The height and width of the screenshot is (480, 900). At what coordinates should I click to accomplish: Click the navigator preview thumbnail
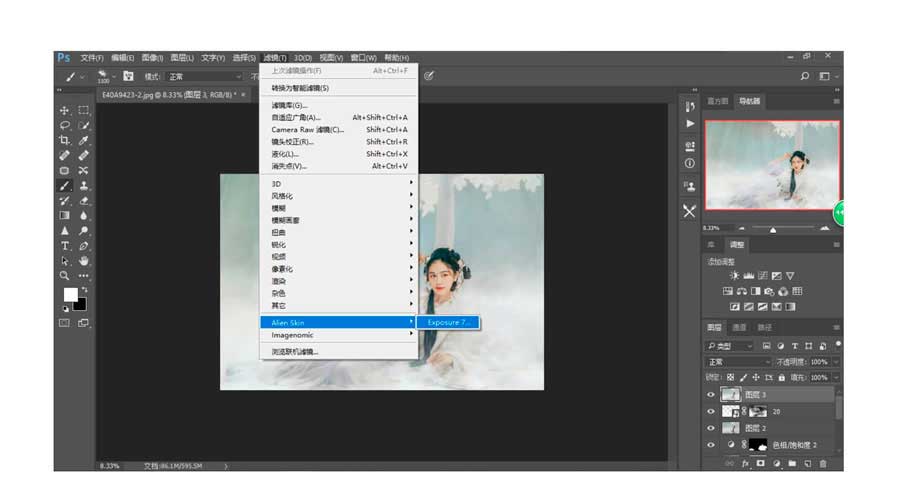click(x=771, y=165)
